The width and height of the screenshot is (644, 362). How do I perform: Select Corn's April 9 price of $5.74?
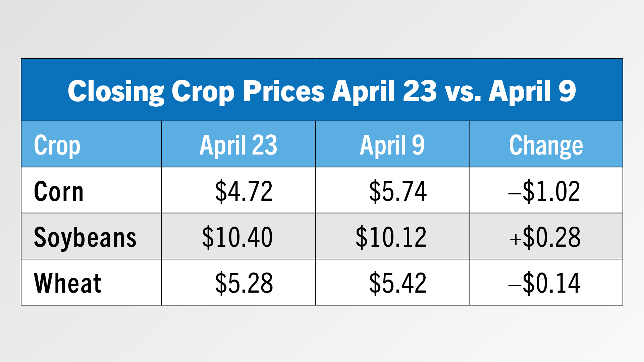398,191
